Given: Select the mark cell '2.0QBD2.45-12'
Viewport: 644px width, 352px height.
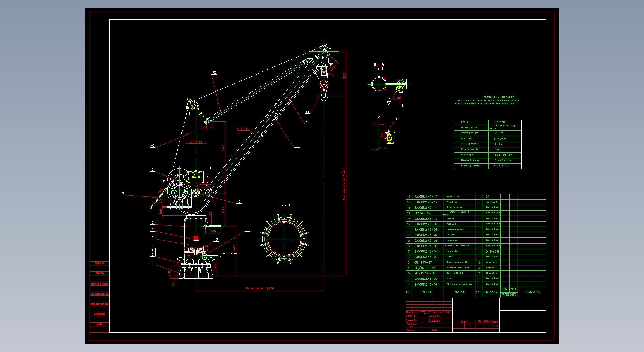Looking at the screenshot, I should pyautogui.click(x=426, y=202).
